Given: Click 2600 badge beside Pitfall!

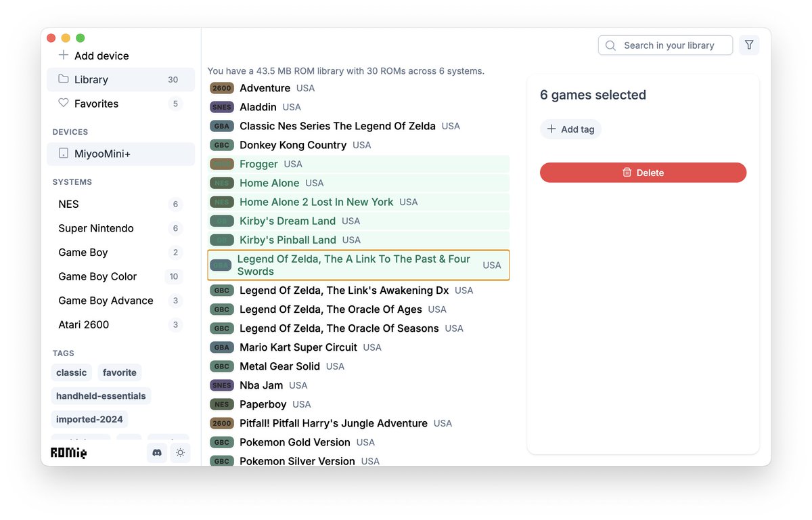Looking at the screenshot, I should (x=222, y=423).
